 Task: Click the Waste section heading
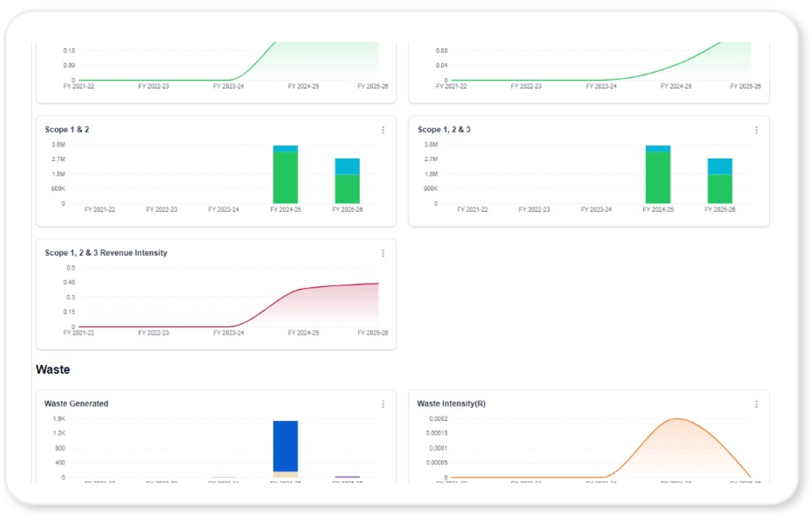tap(52, 369)
